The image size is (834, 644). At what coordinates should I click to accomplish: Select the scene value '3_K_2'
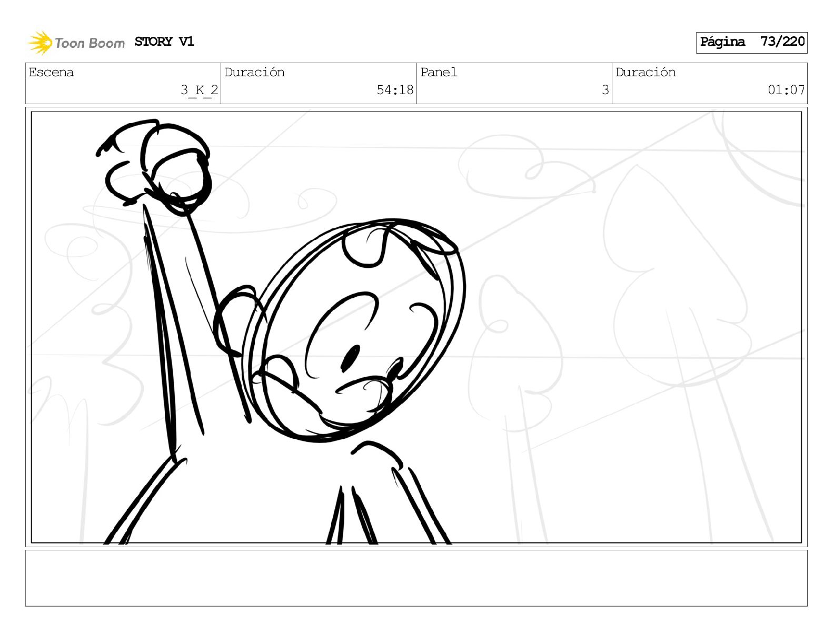click(199, 90)
